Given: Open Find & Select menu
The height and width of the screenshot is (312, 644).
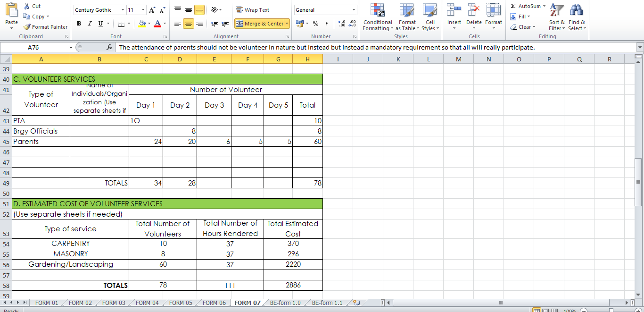Looking at the screenshot, I should pos(577,17).
